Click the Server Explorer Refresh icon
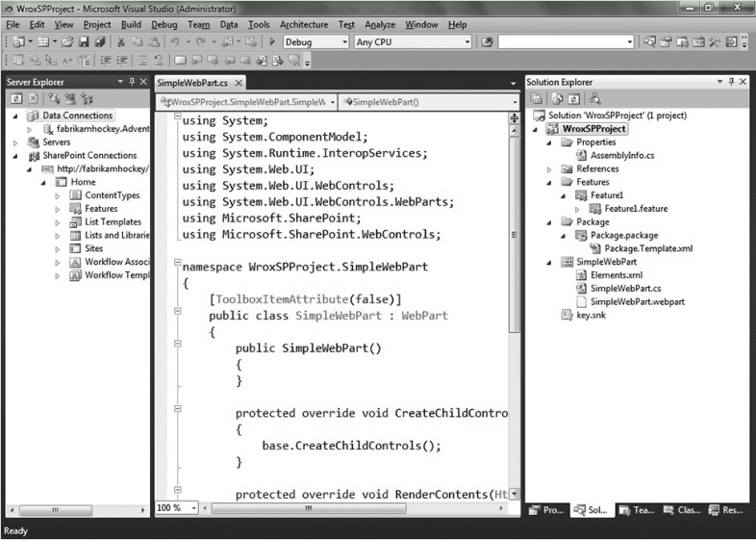The image size is (756, 540). 16,99
